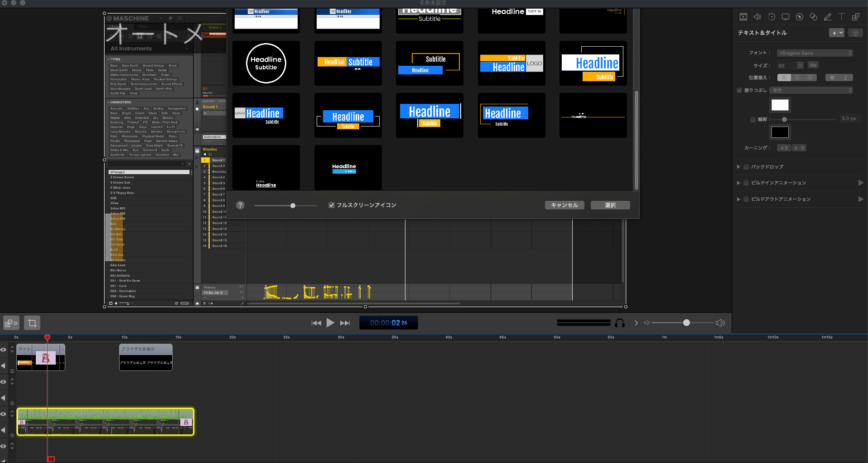Screen dimensions: 868x463
Task: Click the headphones monitoring icon
Action: click(x=620, y=323)
